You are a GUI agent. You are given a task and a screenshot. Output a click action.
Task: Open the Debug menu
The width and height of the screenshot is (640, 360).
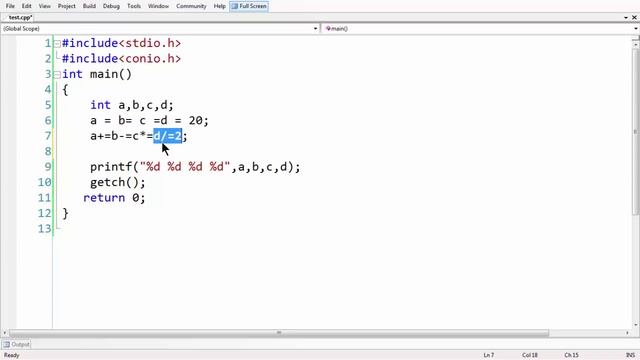click(x=111, y=6)
